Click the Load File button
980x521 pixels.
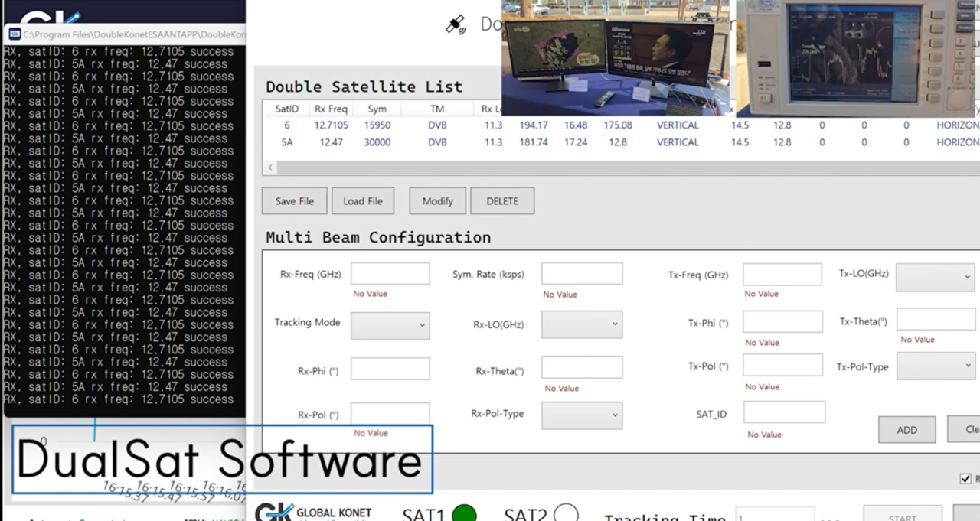pyautogui.click(x=363, y=201)
